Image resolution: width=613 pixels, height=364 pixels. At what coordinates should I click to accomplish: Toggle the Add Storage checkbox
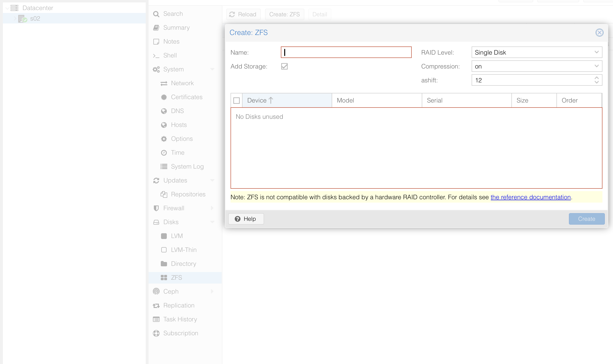[x=284, y=67]
